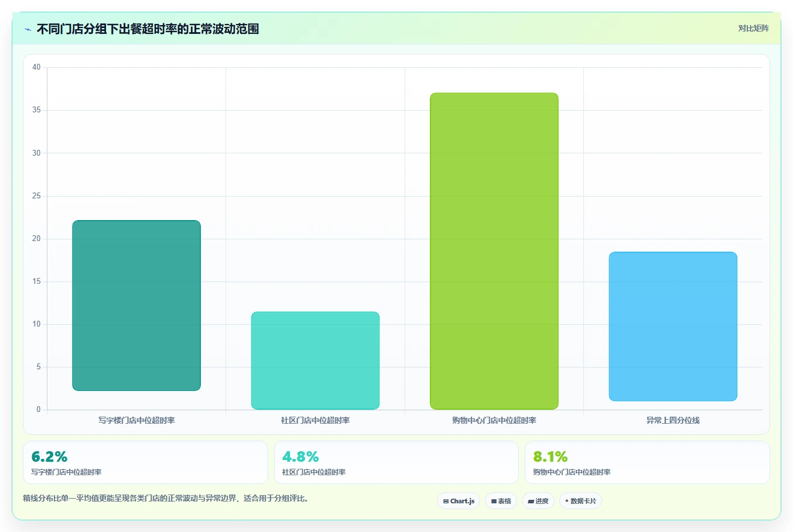Click the axis label 购物中心门店中位超时率

point(494,420)
